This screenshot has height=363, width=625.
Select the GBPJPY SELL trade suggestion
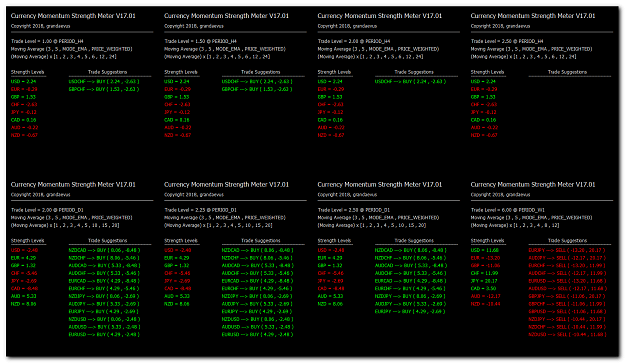567,296
